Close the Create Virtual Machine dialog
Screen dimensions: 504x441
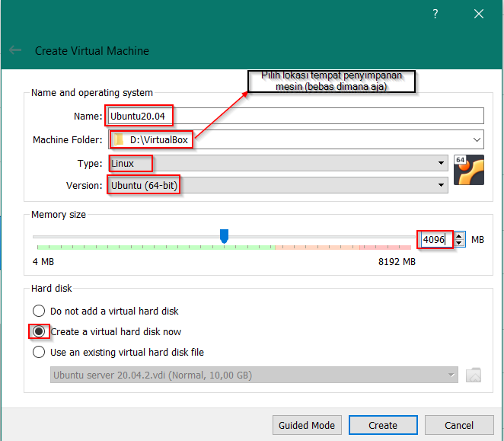pyautogui.click(x=479, y=14)
